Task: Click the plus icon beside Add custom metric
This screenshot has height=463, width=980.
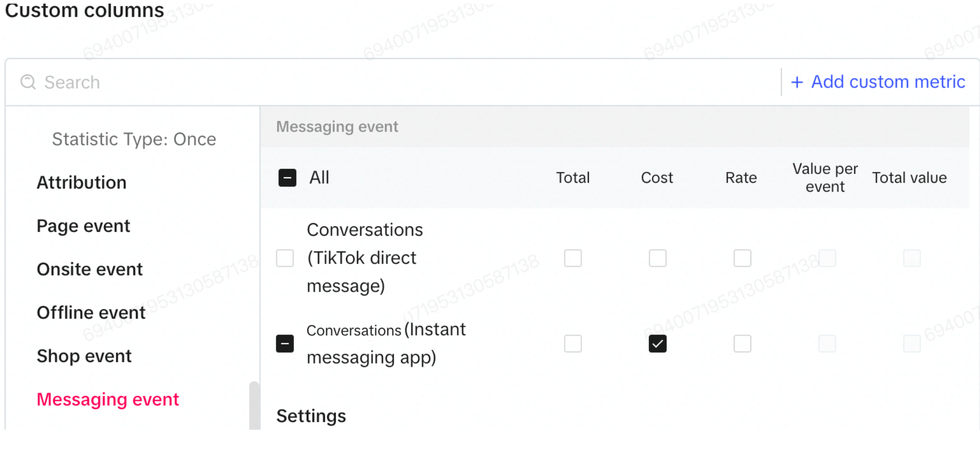Action: tap(797, 82)
